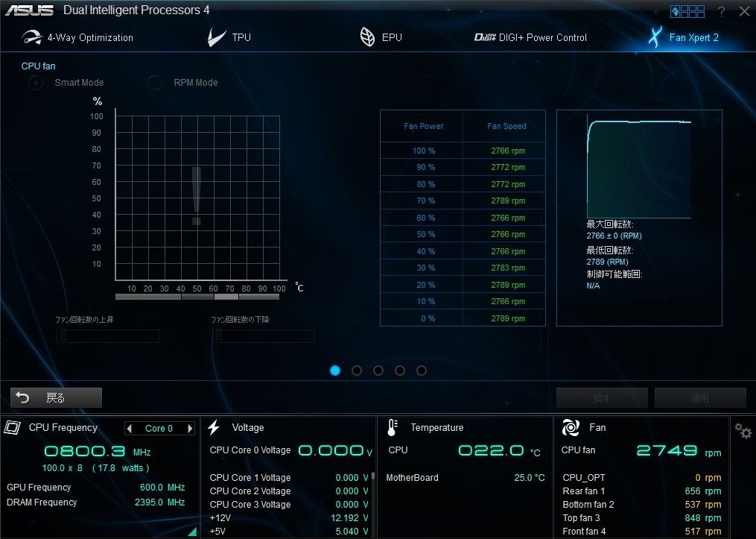Click the 100 % fan power row
Screen dimensions: 756x539
(x=463, y=151)
